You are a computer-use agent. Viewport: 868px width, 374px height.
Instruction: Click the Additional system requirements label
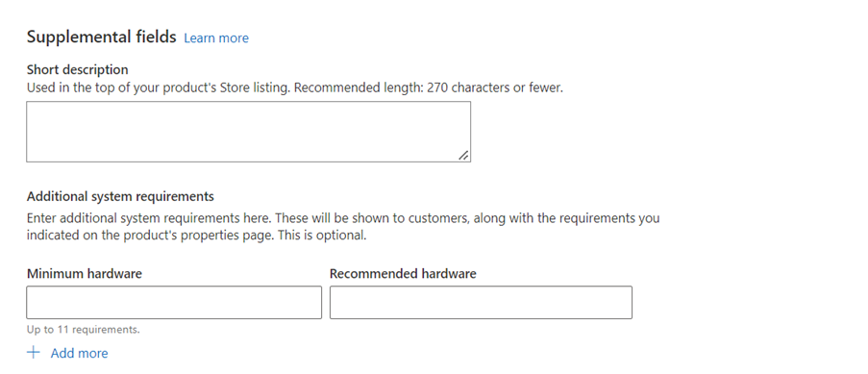120,196
